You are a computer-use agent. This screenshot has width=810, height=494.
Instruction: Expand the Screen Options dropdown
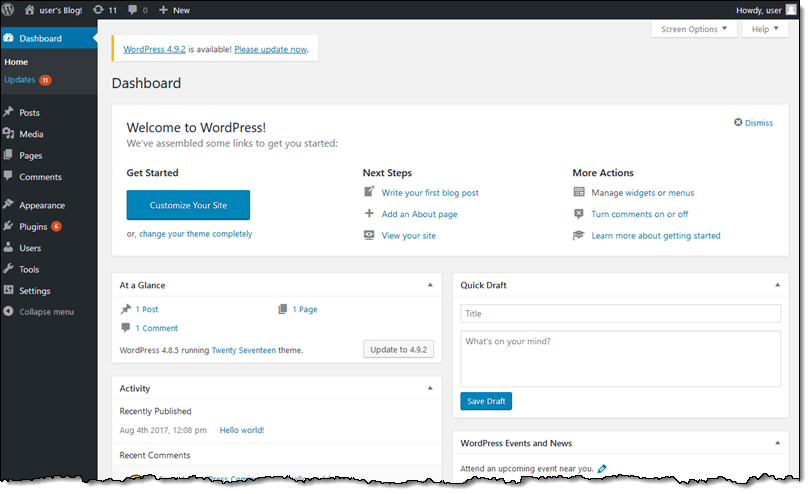695,29
